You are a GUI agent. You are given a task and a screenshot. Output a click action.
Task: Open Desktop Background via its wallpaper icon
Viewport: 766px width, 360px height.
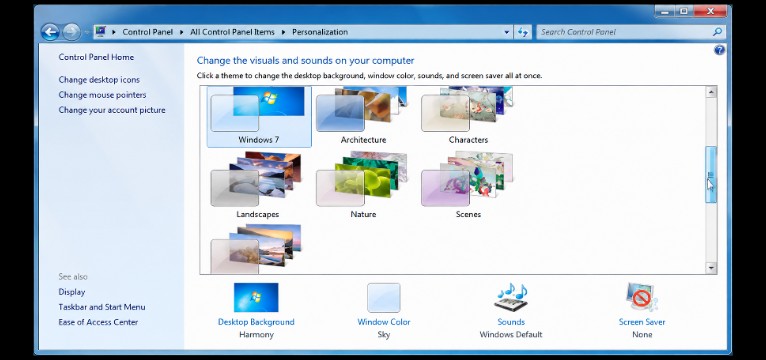click(256, 297)
